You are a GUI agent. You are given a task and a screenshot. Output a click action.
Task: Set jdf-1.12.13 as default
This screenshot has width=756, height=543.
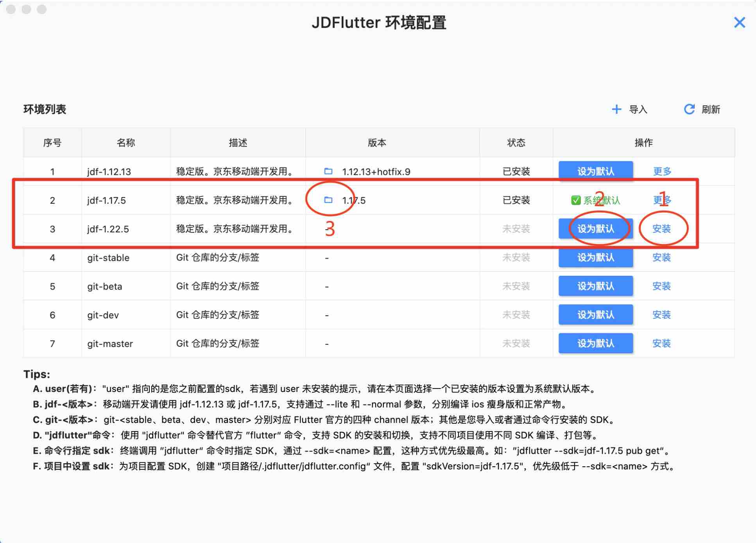coord(596,171)
